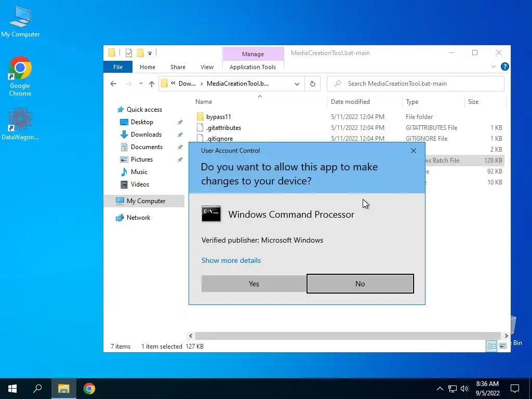
Task: Open Downloads in the navigation pane
Action: (x=146, y=135)
